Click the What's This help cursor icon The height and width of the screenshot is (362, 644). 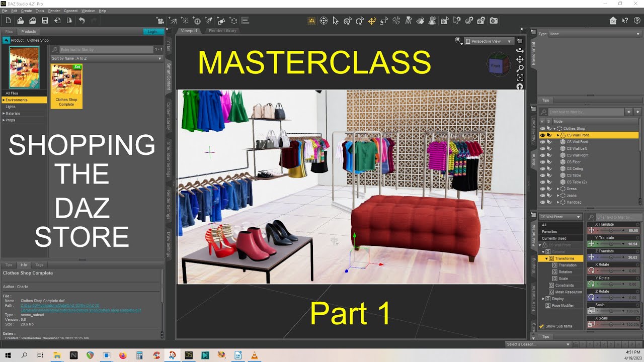(x=624, y=21)
